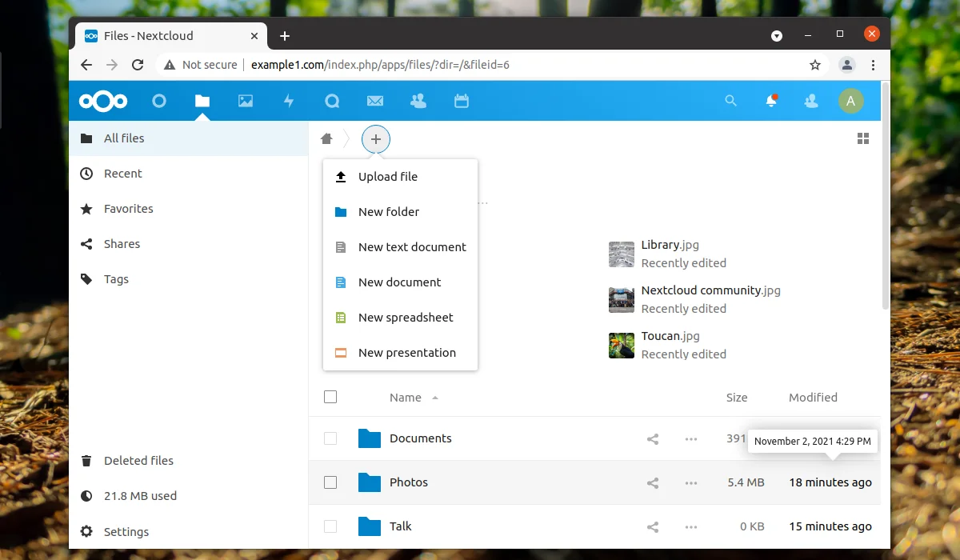Open Toucan.jpg recent file
Screen dimensions: 960x560
(671, 337)
